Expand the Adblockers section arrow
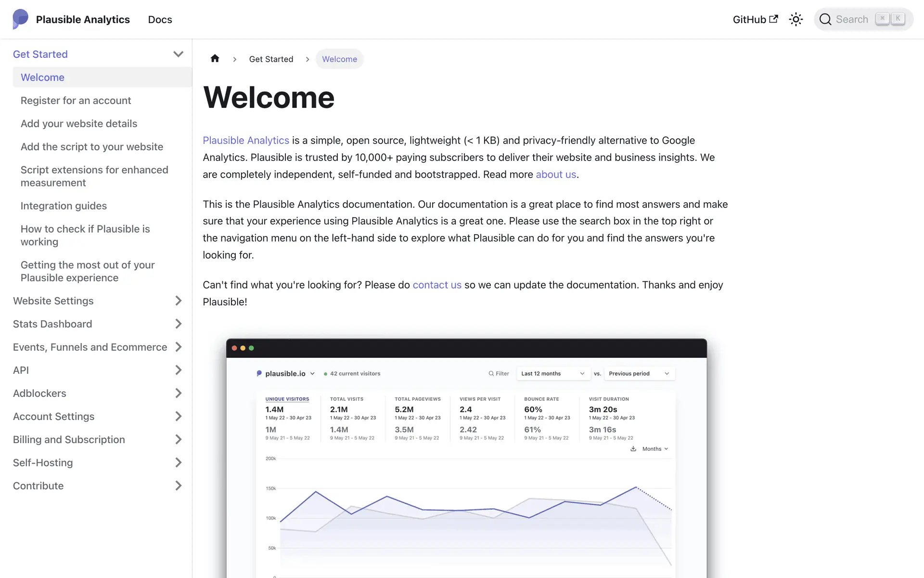 178,393
